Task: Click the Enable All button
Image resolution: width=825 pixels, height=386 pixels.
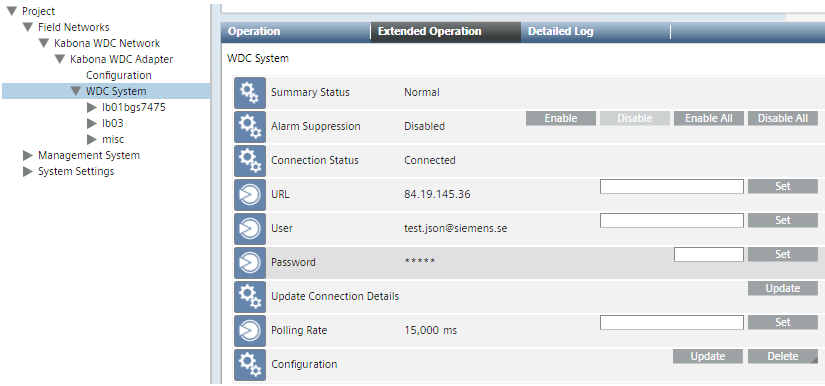Action: pyautogui.click(x=709, y=118)
